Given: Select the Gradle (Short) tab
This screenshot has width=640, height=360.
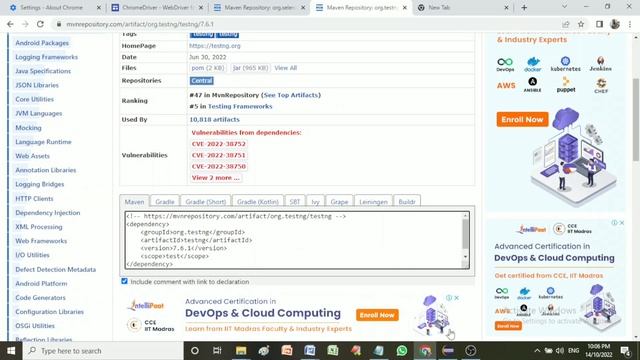Looking at the screenshot, I should (206, 202).
